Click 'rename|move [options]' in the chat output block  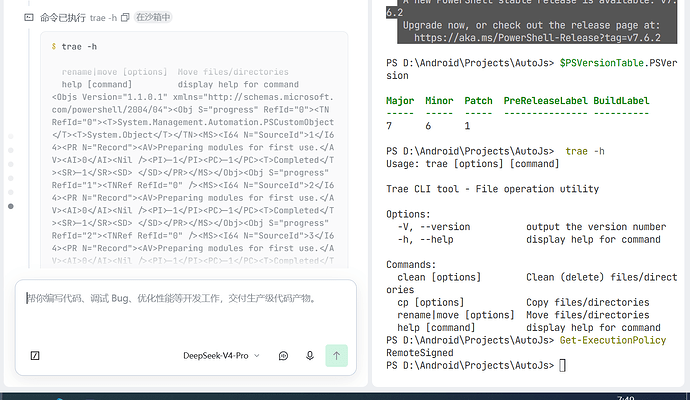tap(114, 72)
